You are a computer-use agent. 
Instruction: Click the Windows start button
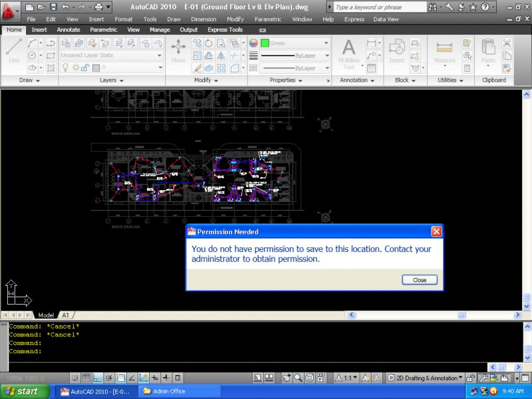pyautogui.click(x=25, y=392)
